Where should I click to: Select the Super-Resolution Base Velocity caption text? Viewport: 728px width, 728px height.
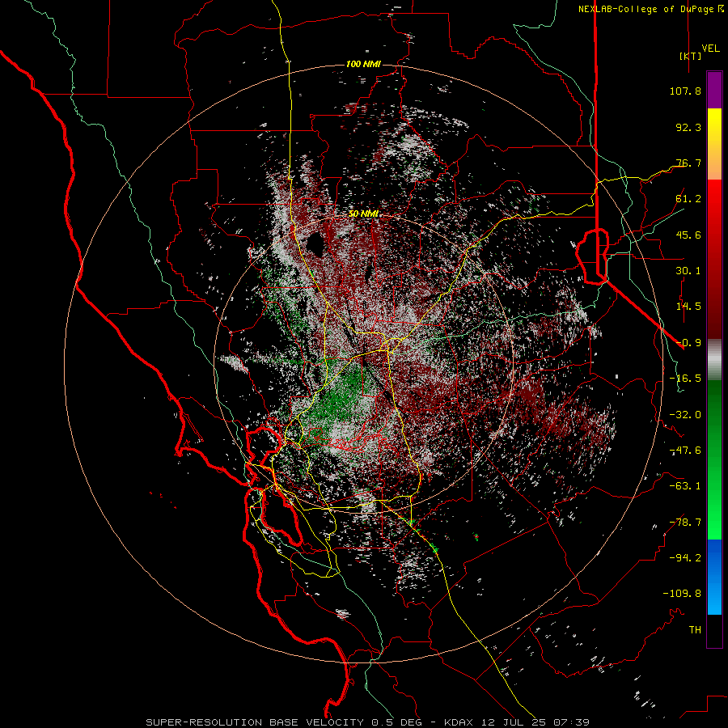coord(368,722)
